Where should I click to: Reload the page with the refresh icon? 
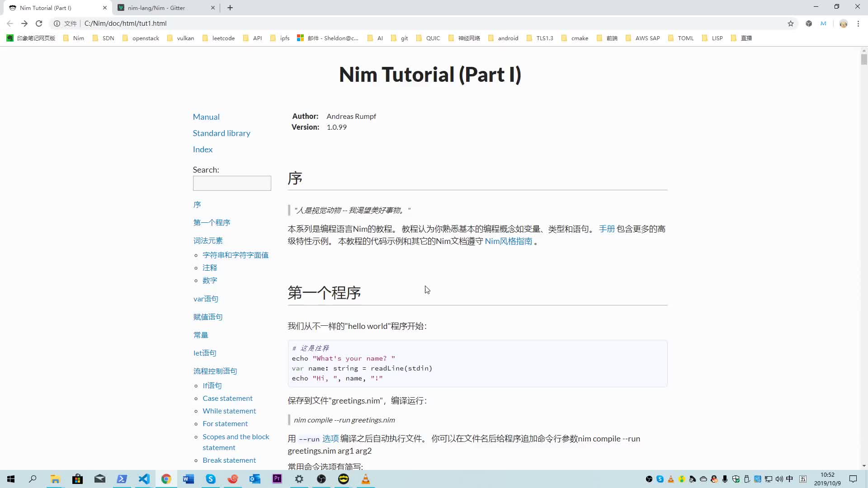tap(39, 23)
